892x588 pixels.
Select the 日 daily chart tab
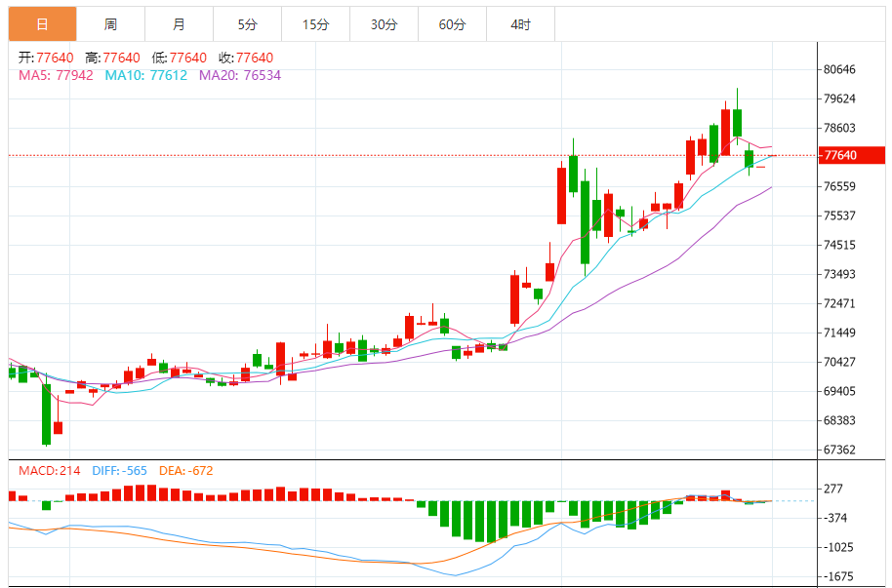pyautogui.click(x=43, y=24)
